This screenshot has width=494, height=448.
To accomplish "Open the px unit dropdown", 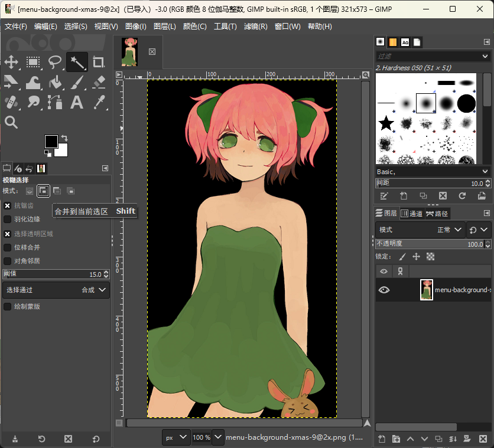I will click(176, 437).
